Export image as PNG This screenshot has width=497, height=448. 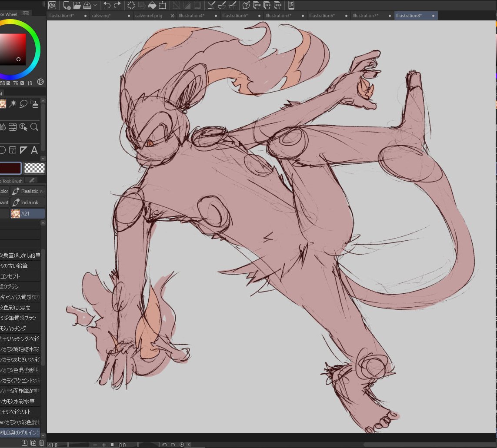click(257, 5)
